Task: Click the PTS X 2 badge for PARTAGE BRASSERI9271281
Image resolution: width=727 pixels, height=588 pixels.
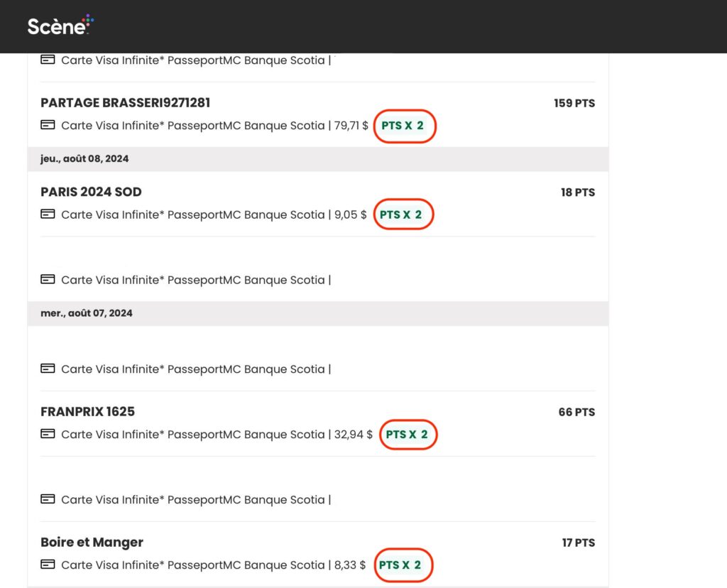Action: (x=403, y=126)
